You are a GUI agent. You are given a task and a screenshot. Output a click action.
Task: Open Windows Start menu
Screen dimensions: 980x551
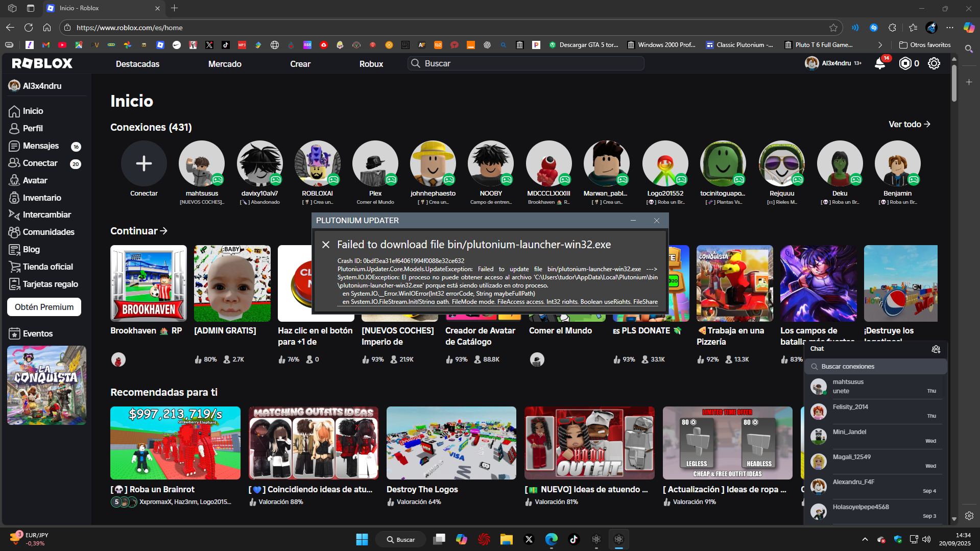362,539
